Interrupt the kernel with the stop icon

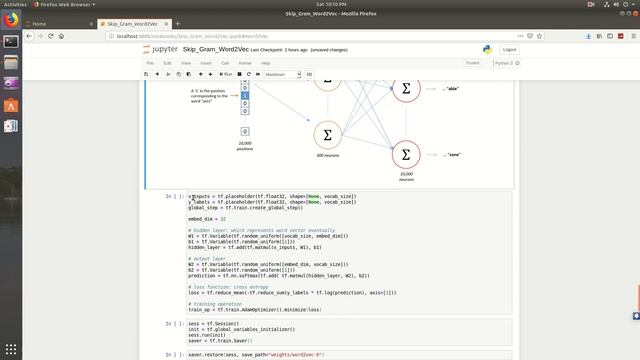tap(240, 74)
